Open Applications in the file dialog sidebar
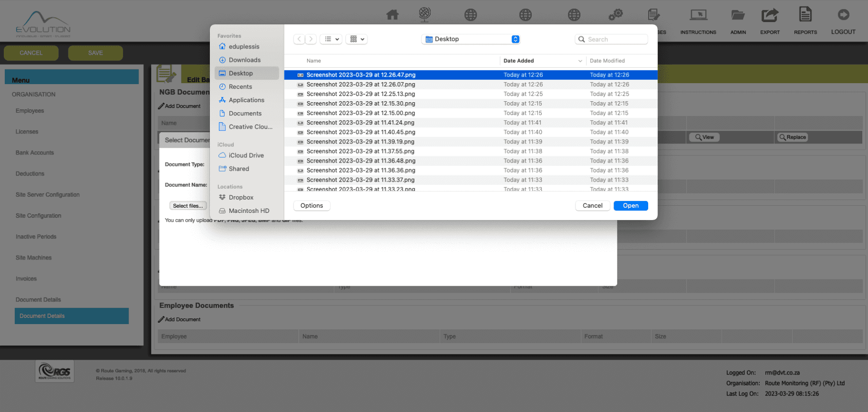The width and height of the screenshot is (868, 412). tap(247, 100)
